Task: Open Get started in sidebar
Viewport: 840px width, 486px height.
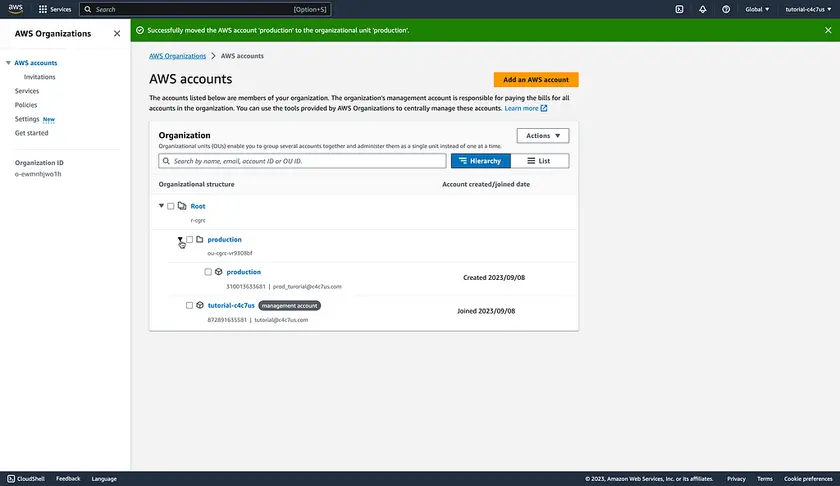Action: tap(31, 133)
